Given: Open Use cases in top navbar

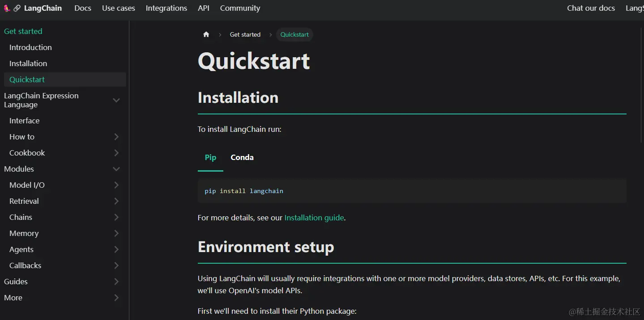Looking at the screenshot, I should (x=119, y=8).
